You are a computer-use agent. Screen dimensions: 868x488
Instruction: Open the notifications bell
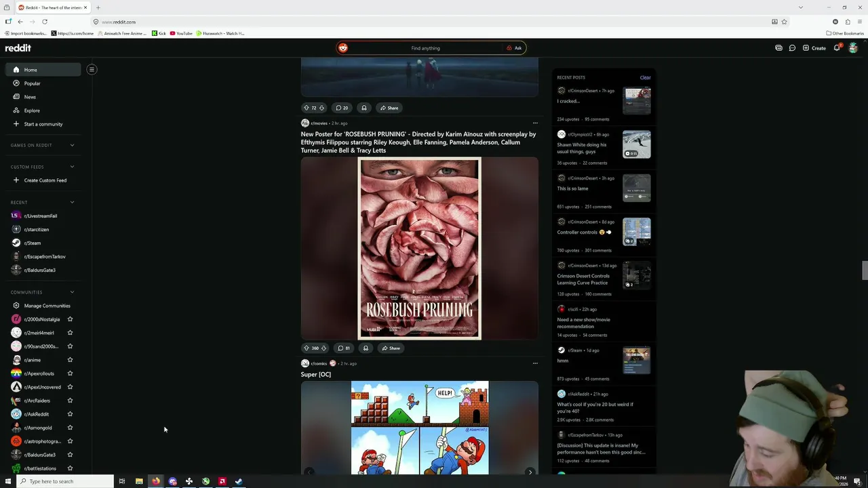837,48
